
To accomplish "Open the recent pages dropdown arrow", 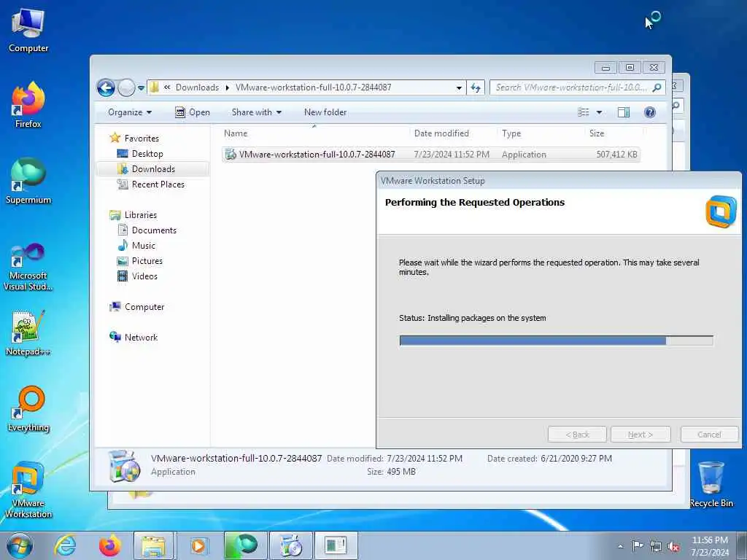I will tap(141, 88).
